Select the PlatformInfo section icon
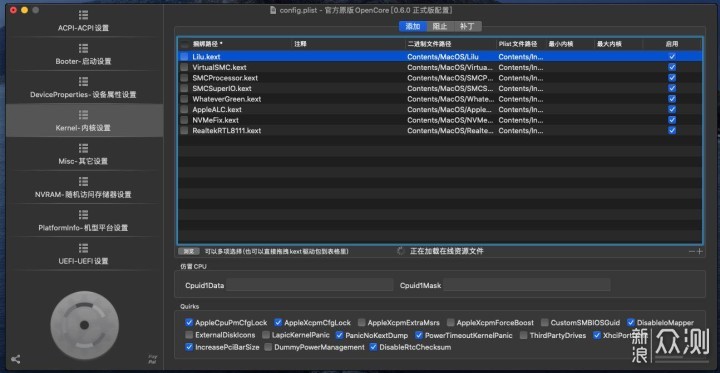This screenshot has width=720, height=373. coord(83,215)
